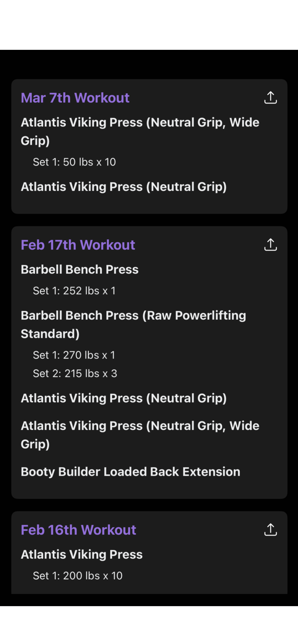
Task: Select Barbell Bench Press Raw Powerlifting Standard
Action: tap(133, 324)
